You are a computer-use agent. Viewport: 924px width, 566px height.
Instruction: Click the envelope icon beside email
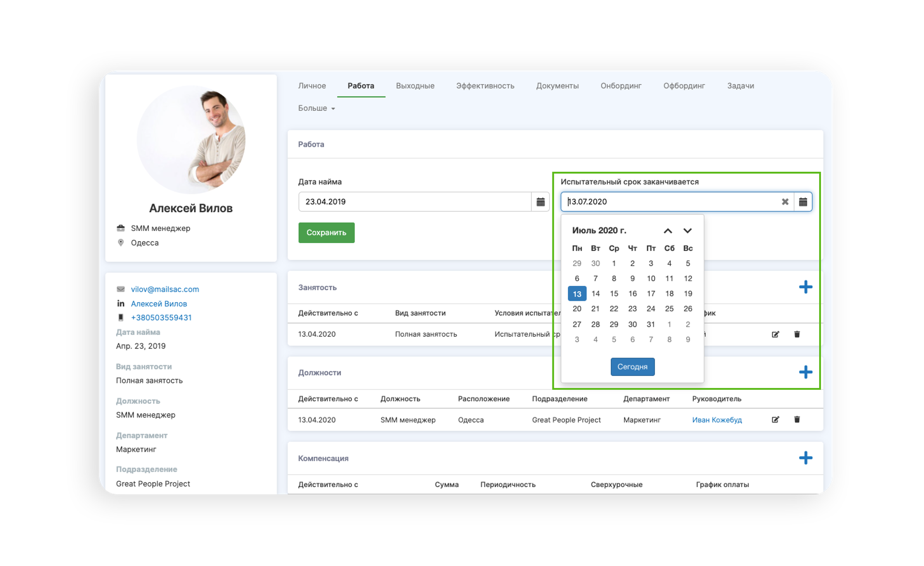click(121, 289)
